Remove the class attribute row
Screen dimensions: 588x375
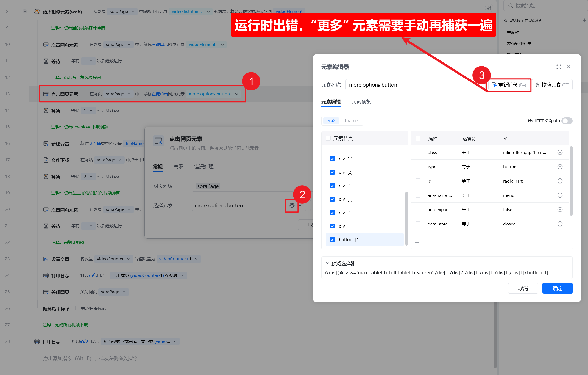click(560, 152)
